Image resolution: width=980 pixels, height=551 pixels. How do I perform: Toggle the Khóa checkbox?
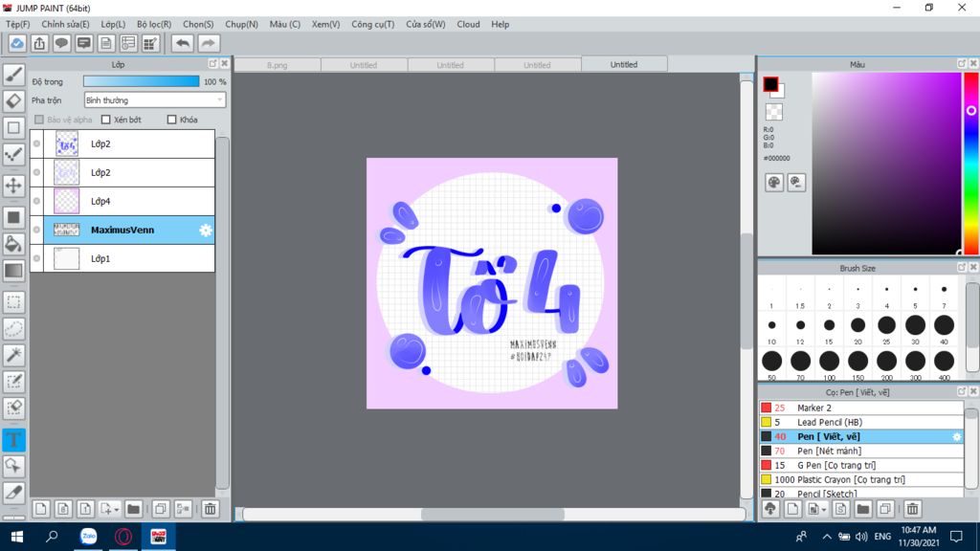click(172, 120)
